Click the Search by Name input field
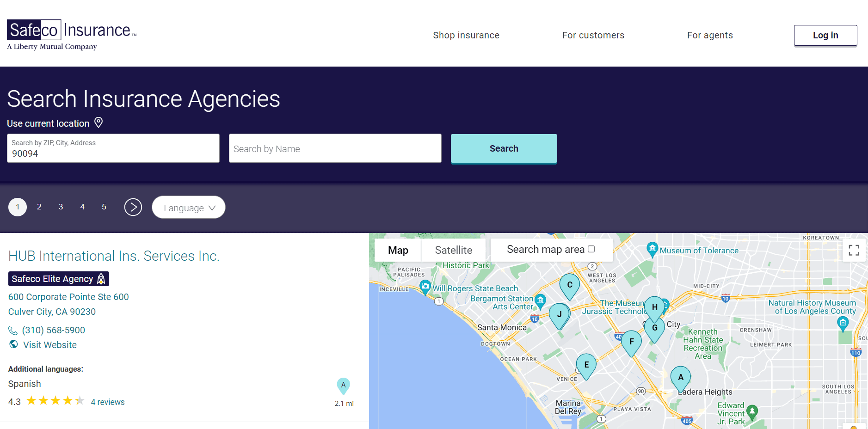This screenshot has height=429, width=868. (x=334, y=148)
